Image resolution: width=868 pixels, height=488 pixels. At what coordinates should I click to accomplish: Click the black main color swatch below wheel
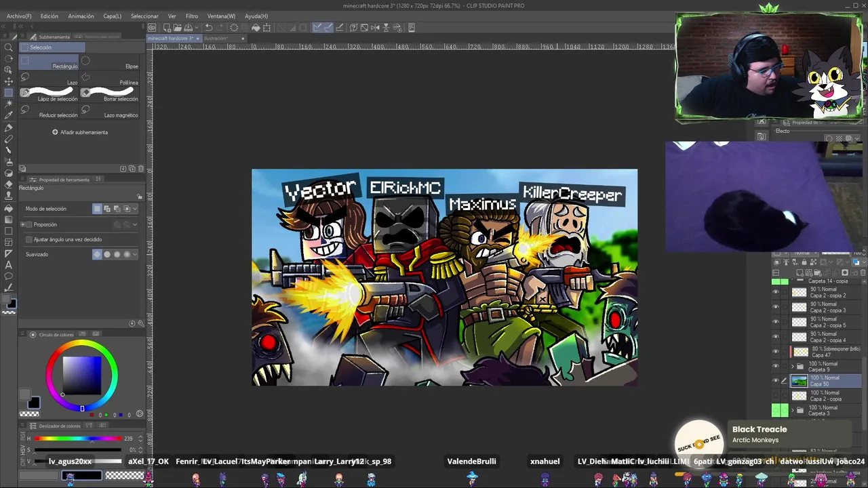[33, 403]
